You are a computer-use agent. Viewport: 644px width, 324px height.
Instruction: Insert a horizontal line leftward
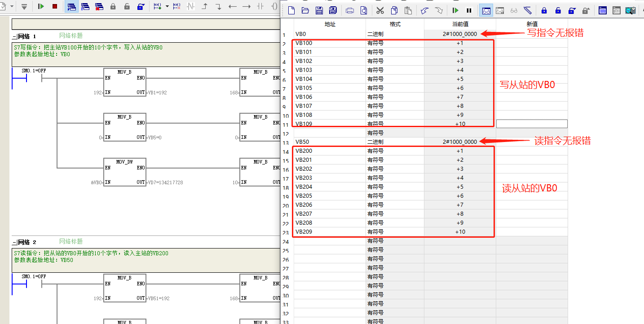click(232, 6)
